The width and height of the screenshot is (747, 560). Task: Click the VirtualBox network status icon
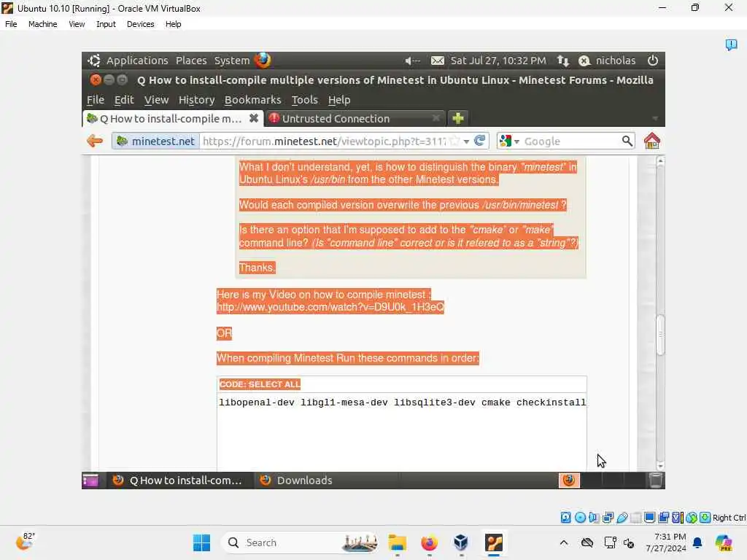(x=608, y=518)
